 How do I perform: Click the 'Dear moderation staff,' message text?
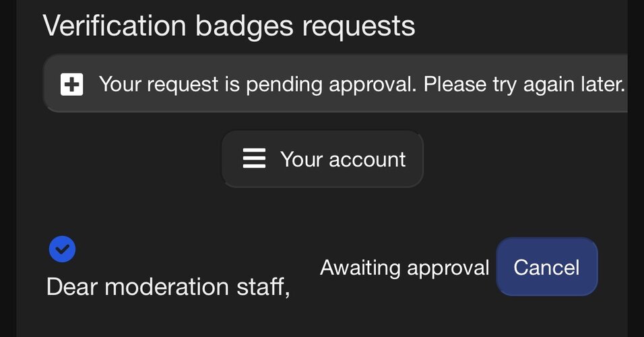pos(168,286)
